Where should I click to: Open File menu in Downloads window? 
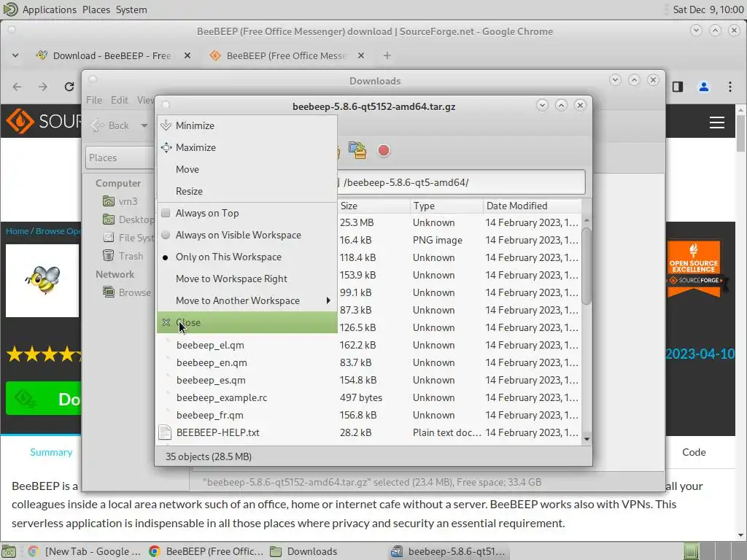tap(94, 100)
